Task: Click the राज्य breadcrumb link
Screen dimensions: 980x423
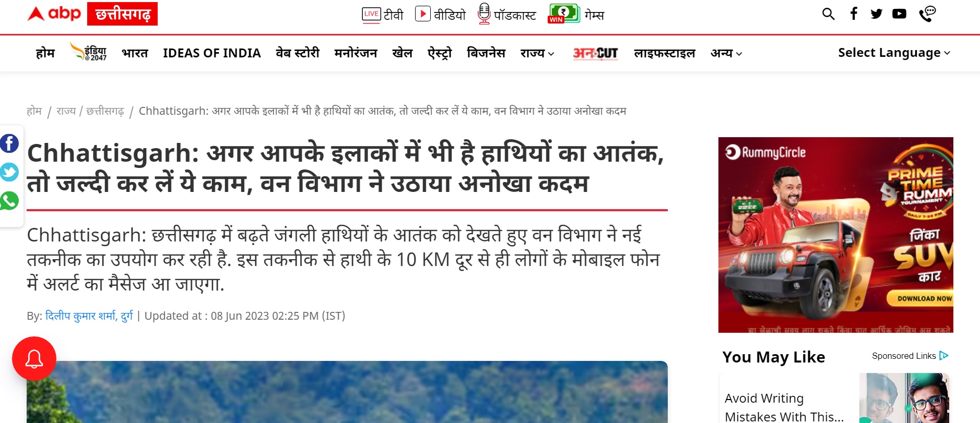Action: click(x=66, y=111)
